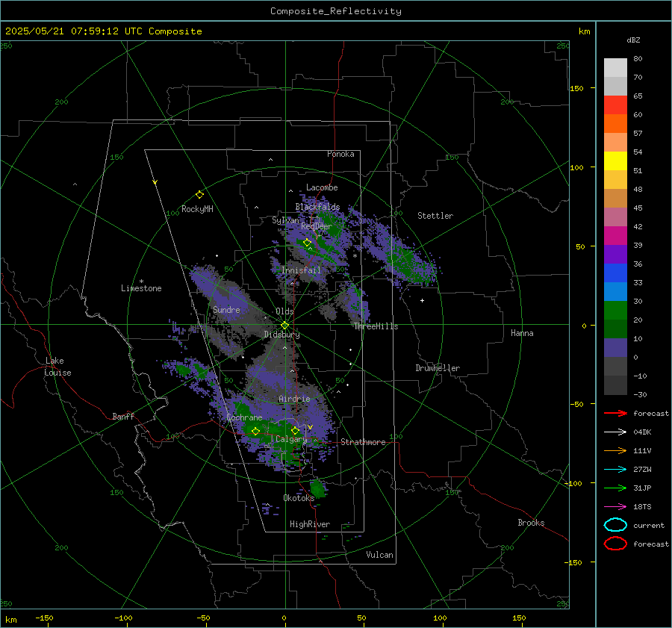672x628 pixels.
Task: Select the cyan 27ZW arrow icon
Action: pos(615,470)
